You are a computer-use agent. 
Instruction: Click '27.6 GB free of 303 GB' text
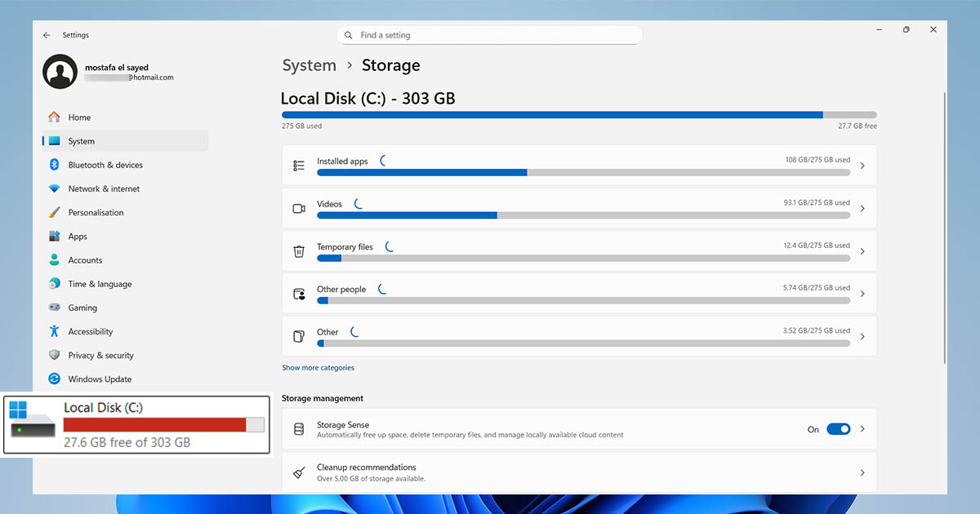click(127, 442)
